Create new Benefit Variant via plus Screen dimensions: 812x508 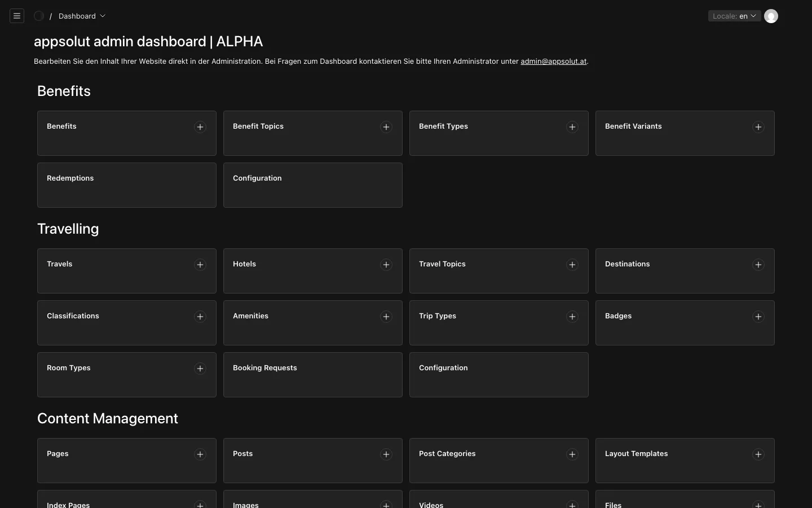click(x=758, y=127)
